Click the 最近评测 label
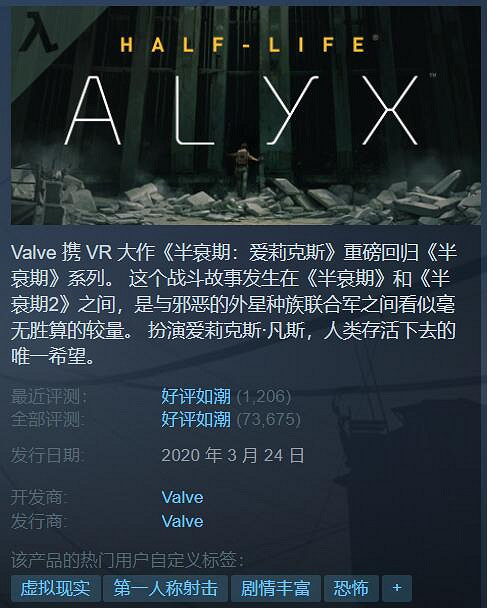 (49, 396)
